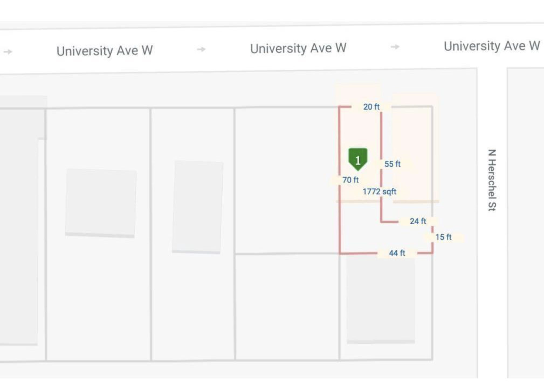The width and height of the screenshot is (544, 392).
Task: Select the 55 ft measurement label
Action: click(x=392, y=164)
